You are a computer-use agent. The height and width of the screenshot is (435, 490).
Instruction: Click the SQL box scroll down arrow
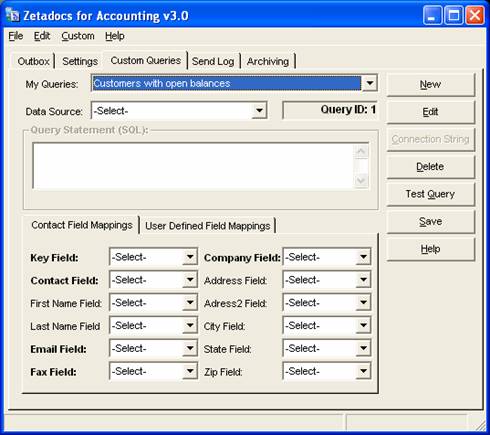[361, 180]
